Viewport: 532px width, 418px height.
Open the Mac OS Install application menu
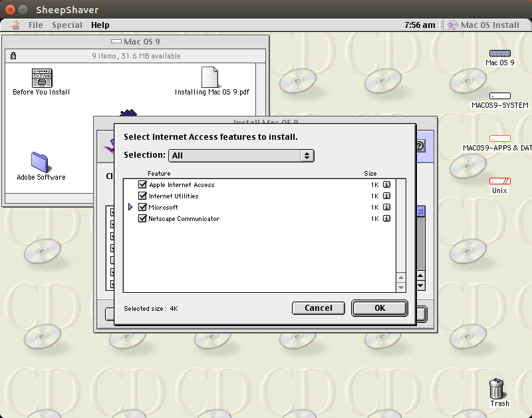point(483,25)
